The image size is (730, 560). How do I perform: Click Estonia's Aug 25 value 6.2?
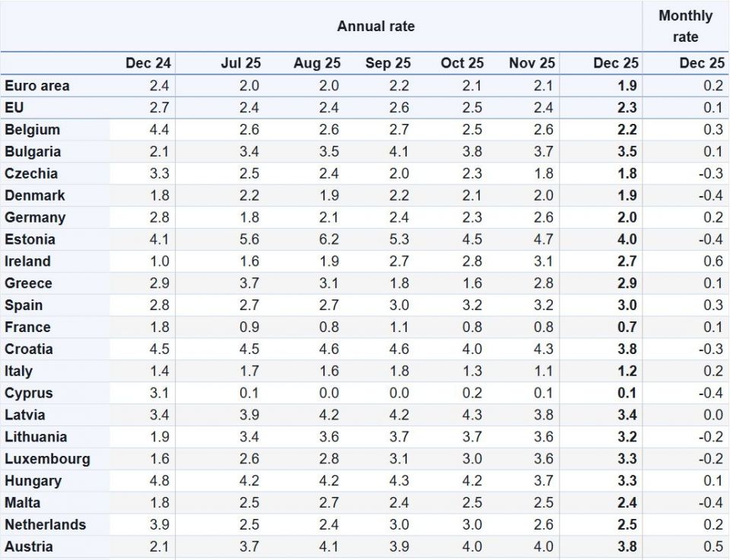coord(328,239)
